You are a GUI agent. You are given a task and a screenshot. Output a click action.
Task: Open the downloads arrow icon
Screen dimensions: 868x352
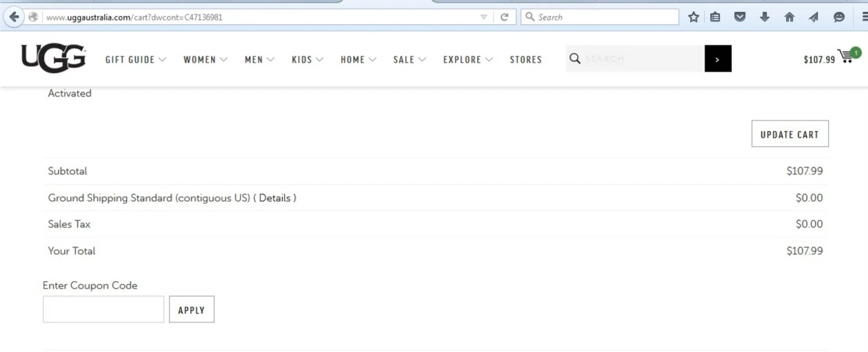[765, 17]
